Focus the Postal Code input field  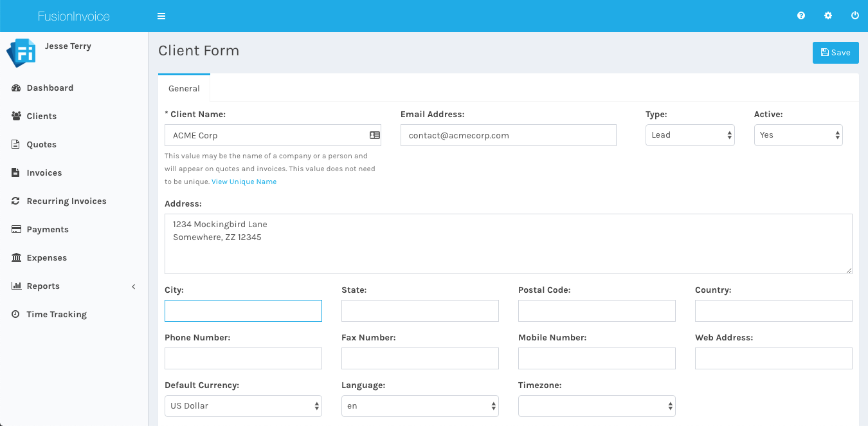596,311
